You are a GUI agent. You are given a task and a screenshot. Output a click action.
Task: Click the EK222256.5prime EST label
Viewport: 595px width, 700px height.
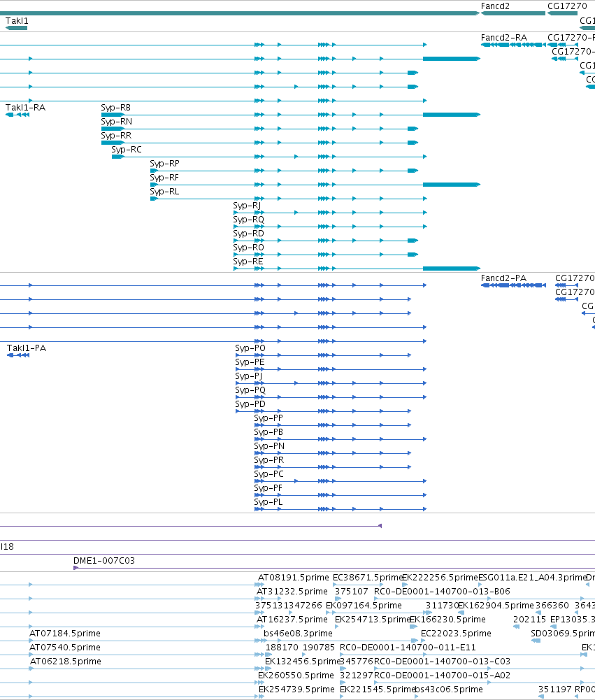click(440, 577)
